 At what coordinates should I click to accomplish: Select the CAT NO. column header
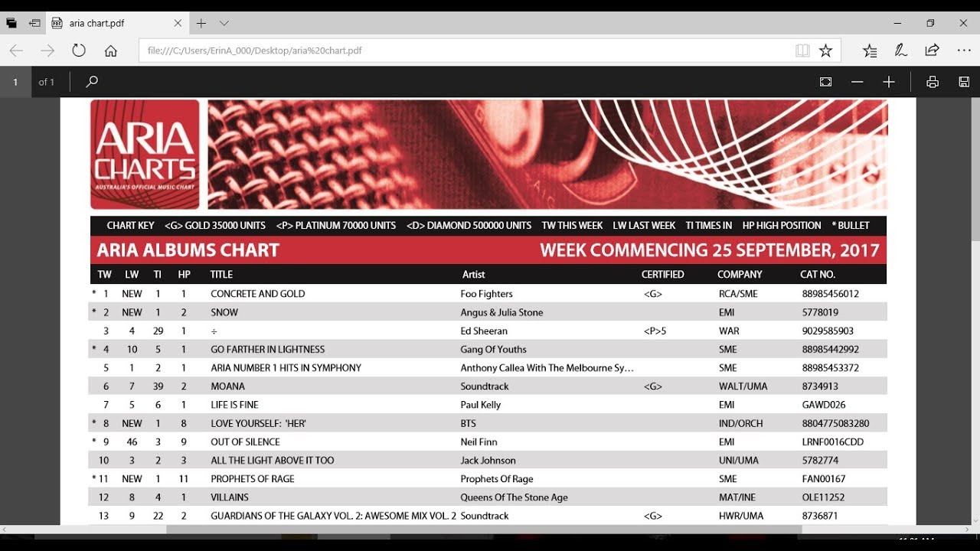[x=818, y=274]
